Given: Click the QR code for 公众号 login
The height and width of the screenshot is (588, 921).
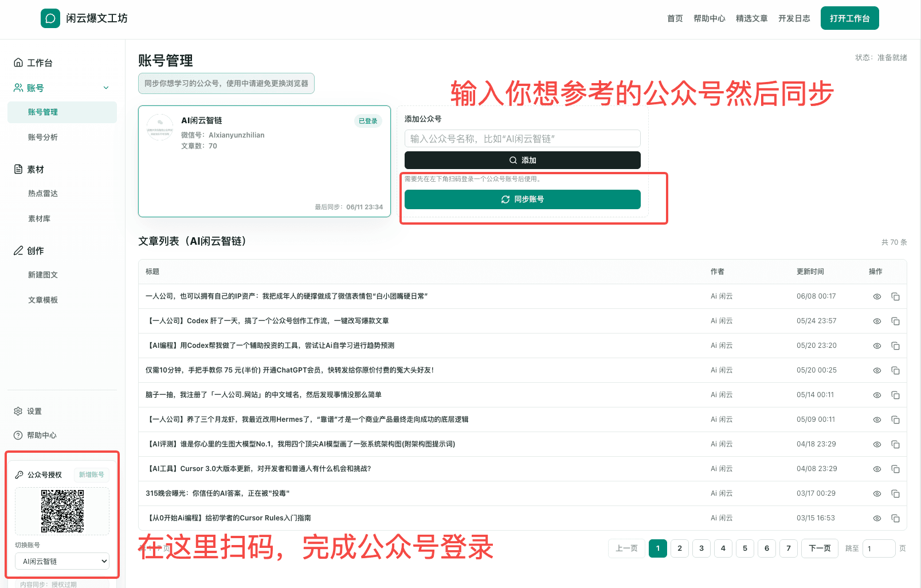Looking at the screenshot, I should point(62,511).
